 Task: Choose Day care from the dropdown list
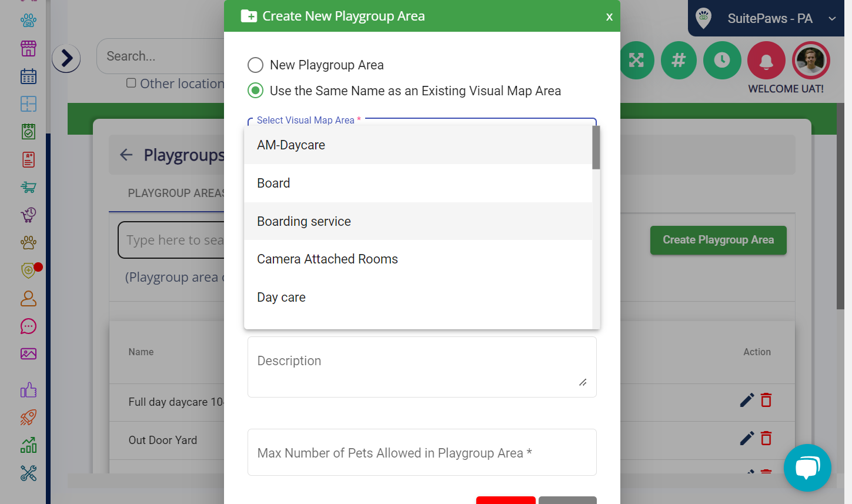pyautogui.click(x=418, y=298)
